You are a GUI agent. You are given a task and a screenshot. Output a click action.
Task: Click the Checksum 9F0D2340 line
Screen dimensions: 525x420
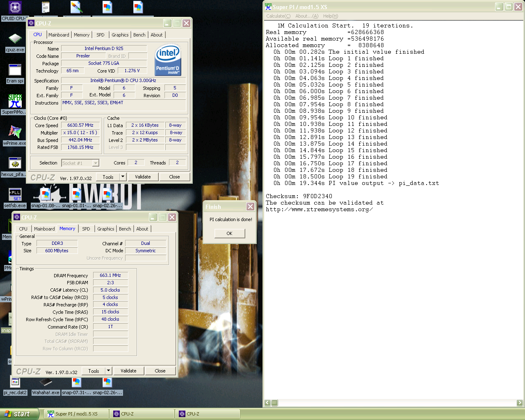pyautogui.click(x=299, y=196)
